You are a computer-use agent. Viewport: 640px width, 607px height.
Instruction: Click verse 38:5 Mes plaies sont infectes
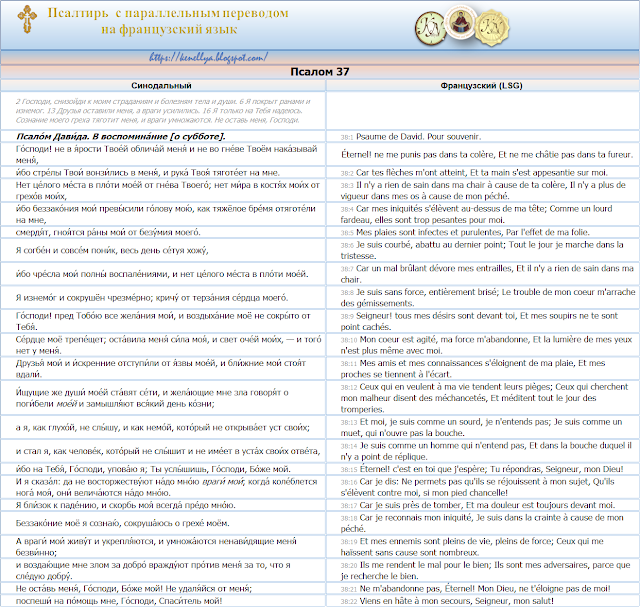(x=465, y=232)
